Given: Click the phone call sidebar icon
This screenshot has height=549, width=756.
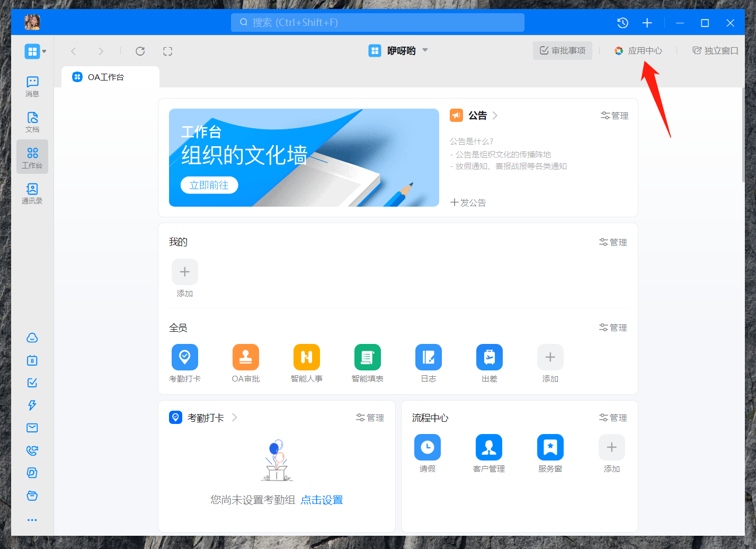Looking at the screenshot, I should pos(32,450).
